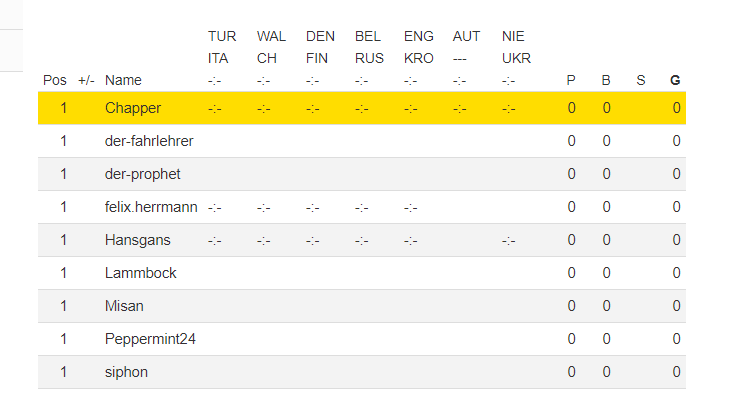Click the P points column header
Screen dimensions: 740x418
click(x=571, y=80)
